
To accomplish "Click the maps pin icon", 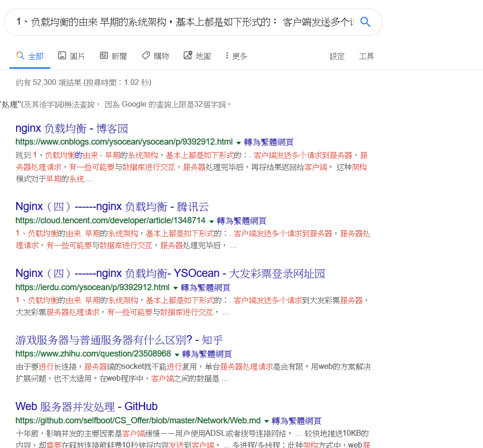I will pos(188,55).
